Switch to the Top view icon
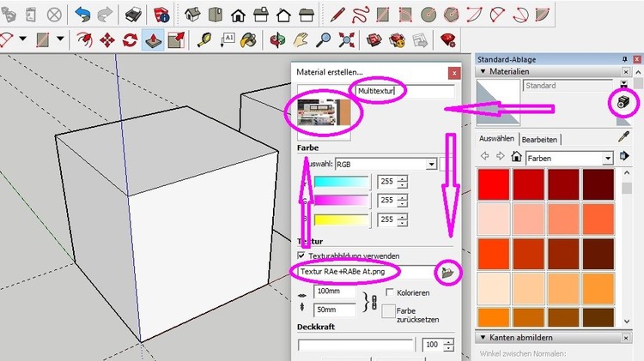Screen dimensions: 644x361 [x=216, y=15]
